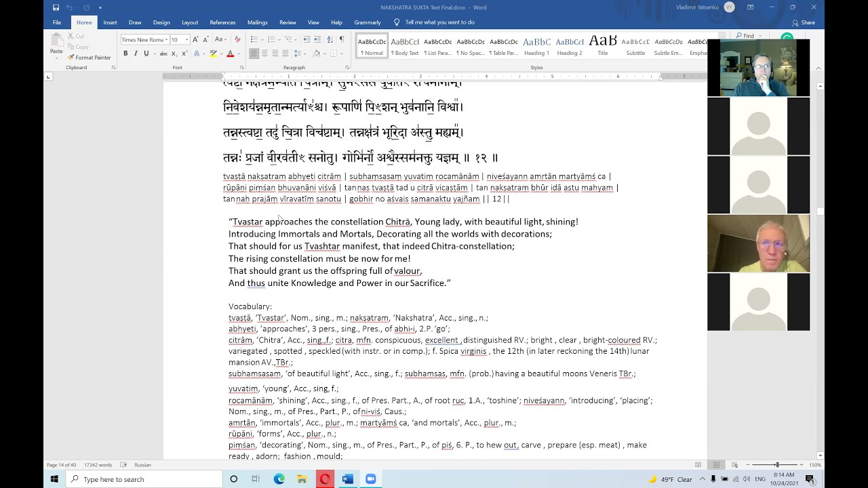The height and width of the screenshot is (488, 868).
Task: Click the red Opera icon in the taskbar
Action: pos(325,479)
